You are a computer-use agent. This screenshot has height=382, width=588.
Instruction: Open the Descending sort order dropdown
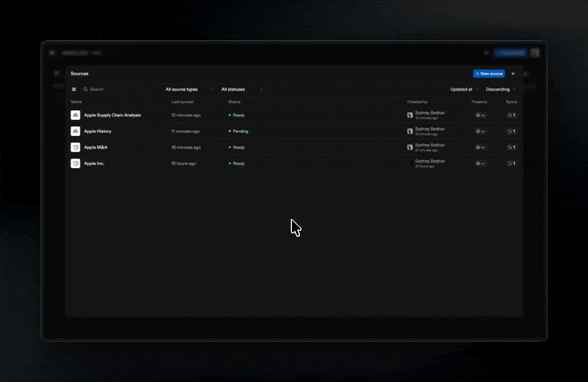click(499, 89)
